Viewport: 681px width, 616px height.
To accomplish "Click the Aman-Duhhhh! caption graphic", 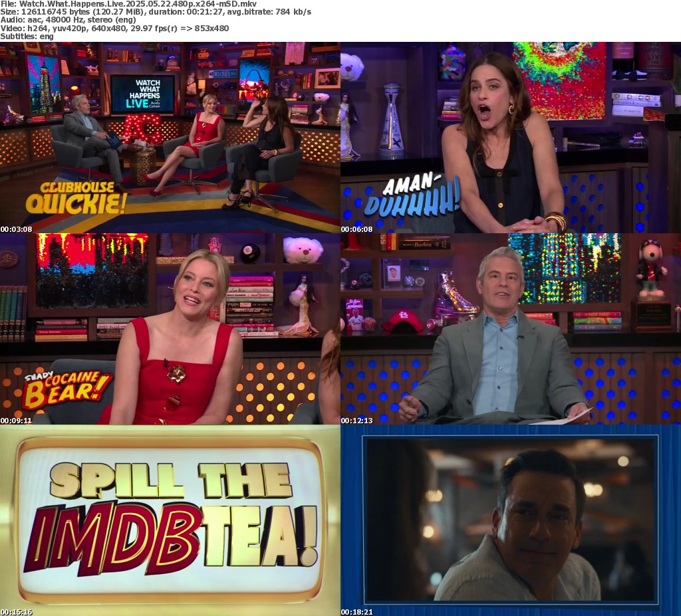I will (x=412, y=195).
